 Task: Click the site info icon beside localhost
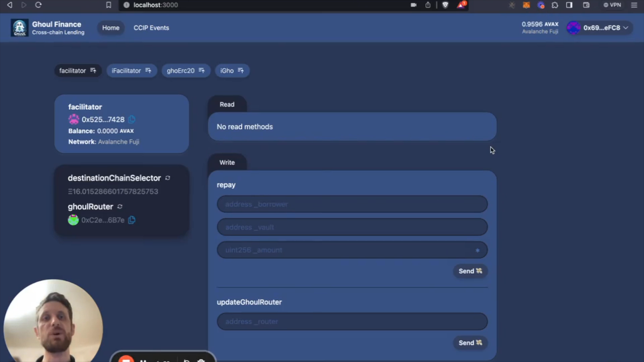tap(126, 5)
